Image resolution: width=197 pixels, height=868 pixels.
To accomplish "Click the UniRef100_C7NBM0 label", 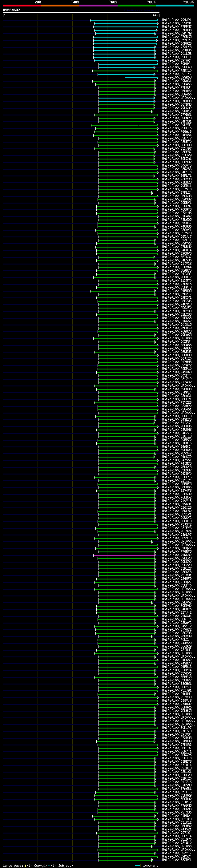I will coord(177,247).
